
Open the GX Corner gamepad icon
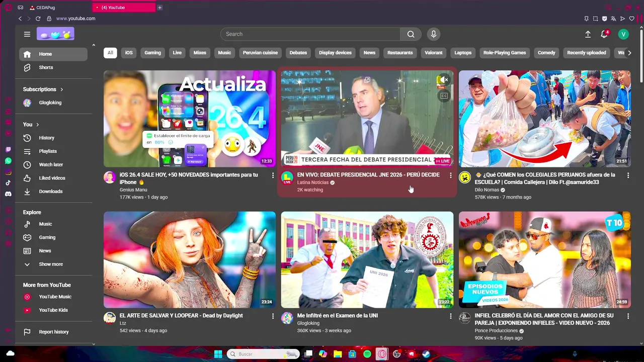point(20,8)
